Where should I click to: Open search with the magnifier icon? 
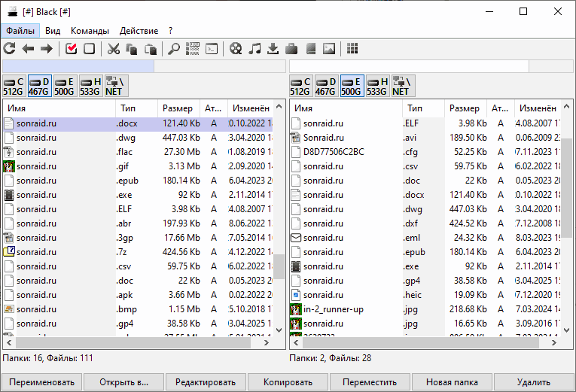[174, 48]
